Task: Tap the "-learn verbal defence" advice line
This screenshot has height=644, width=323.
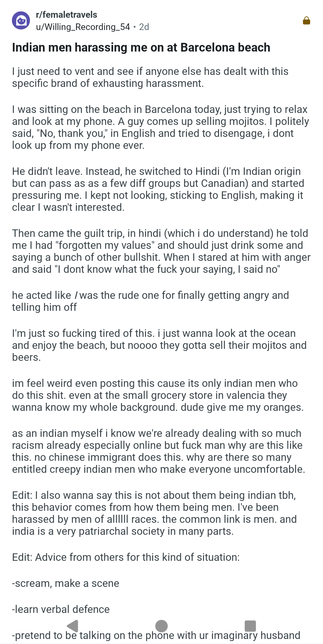Action: [61, 609]
